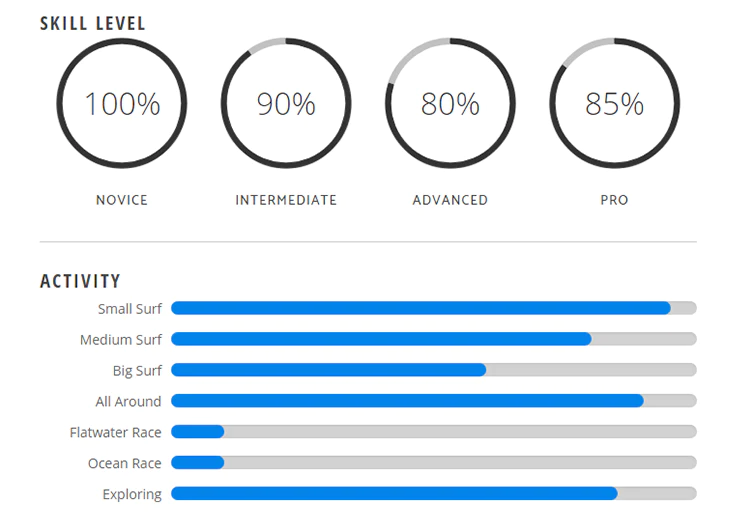
Task: Select the PRO label
Action: 614,200
